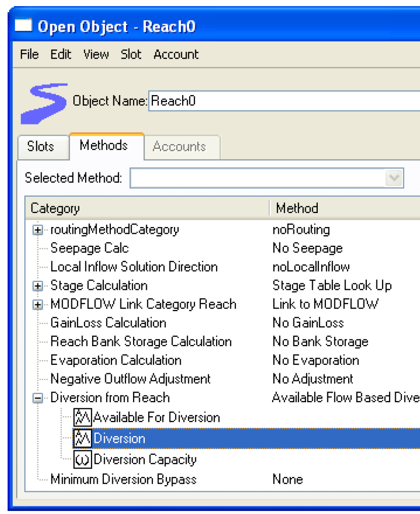Click the blue reach object icon

(44, 104)
